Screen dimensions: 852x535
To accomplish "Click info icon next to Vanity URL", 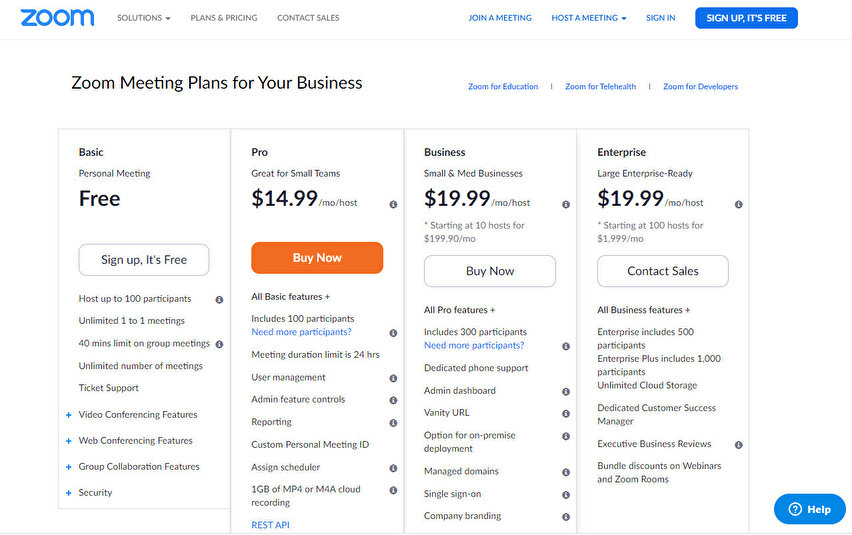I will click(566, 413).
